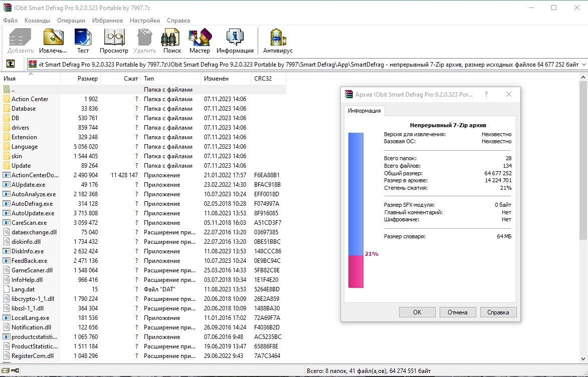Start the Antivirus (Антивирус) scan tool

pos(278,38)
